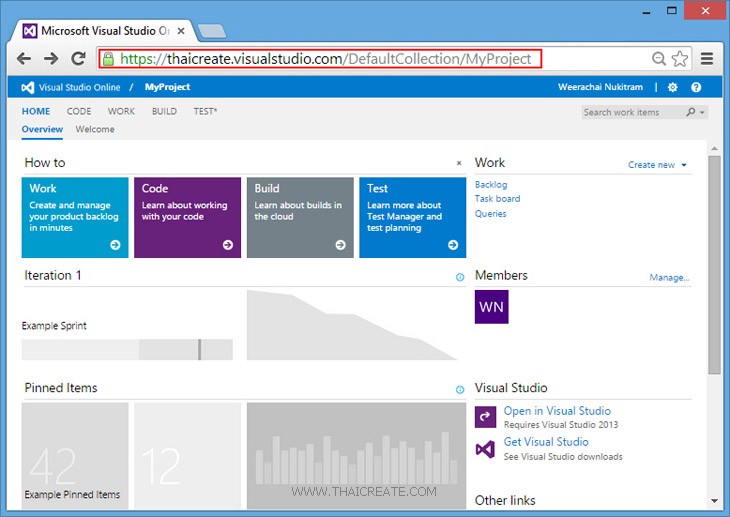Click the Iteration 1 burndown chart

coord(352,325)
